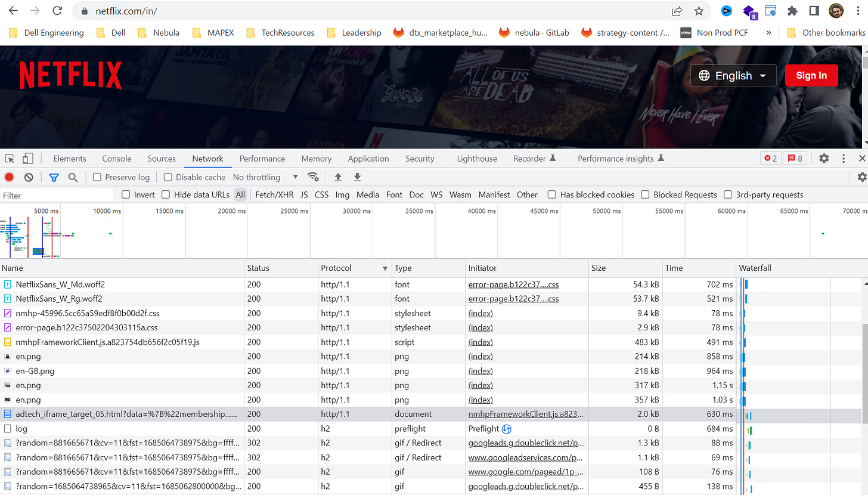
Task: Open the Dell Engineering bookmark folder
Action: [46, 33]
